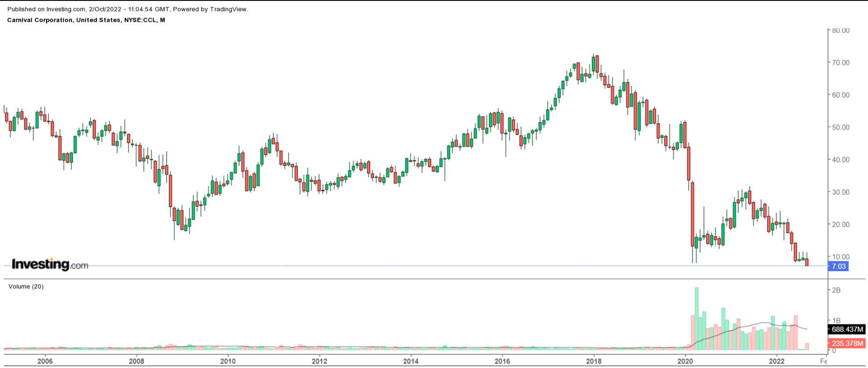Click the 20.00 price axis label
Image resolution: width=868 pixels, height=368 pixels.
pos(841,225)
